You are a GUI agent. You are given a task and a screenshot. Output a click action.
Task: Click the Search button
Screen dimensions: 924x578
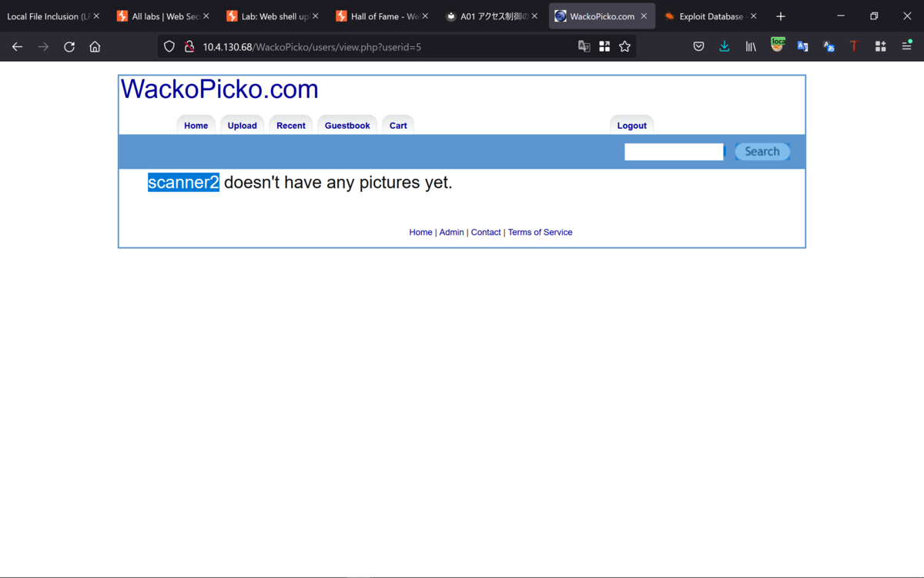[762, 152]
